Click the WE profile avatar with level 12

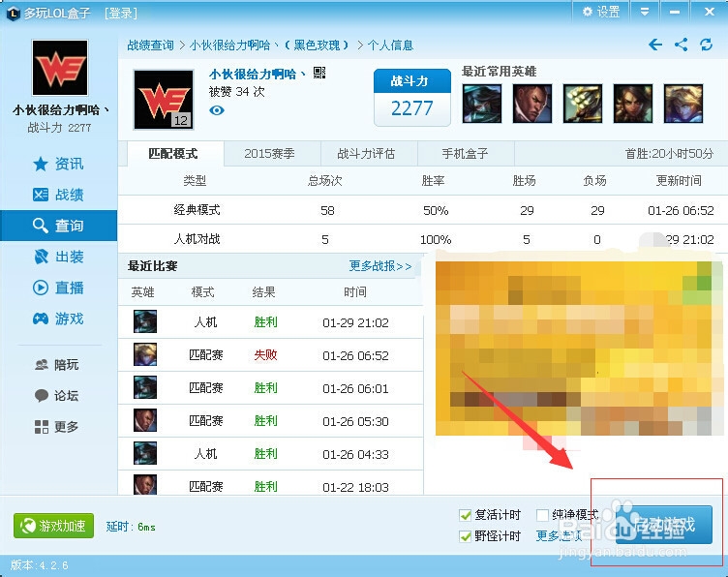pyautogui.click(x=164, y=100)
